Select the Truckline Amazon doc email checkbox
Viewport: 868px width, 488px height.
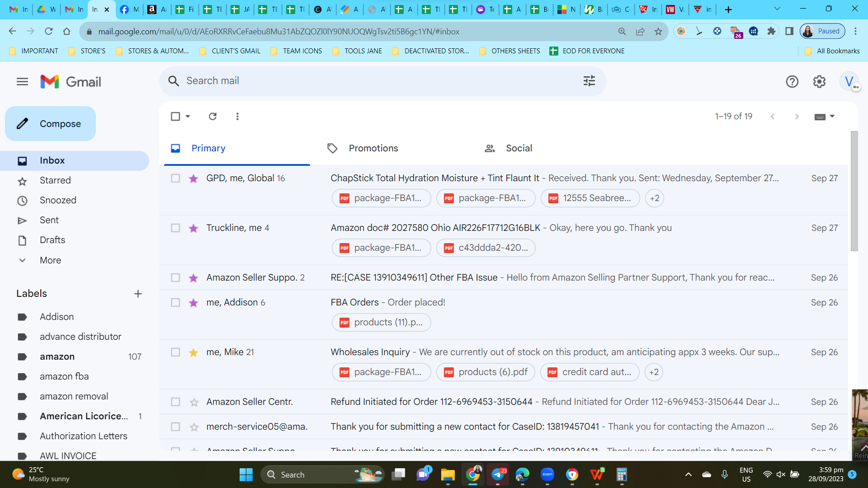pos(175,228)
